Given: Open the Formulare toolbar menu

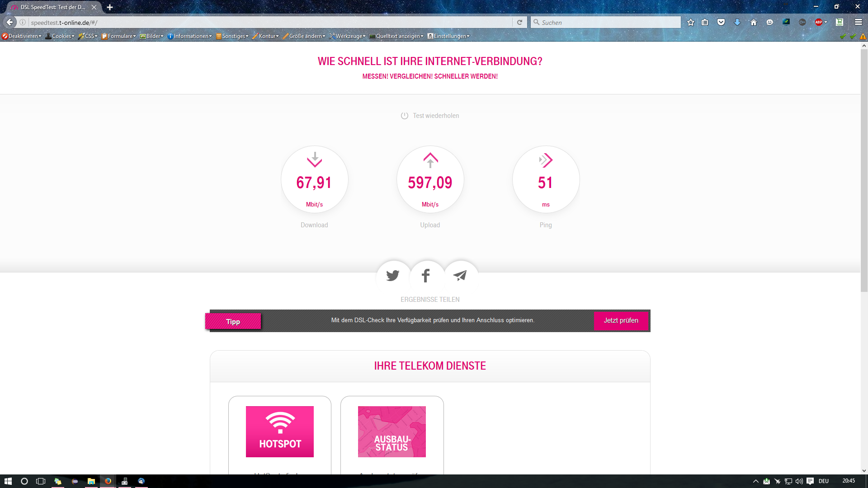Looking at the screenshot, I should click(x=119, y=36).
